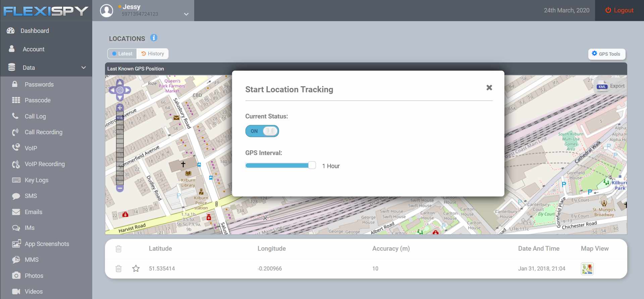This screenshot has height=299, width=644.
Task: Click the GPS Tools button
Action: 607,54
